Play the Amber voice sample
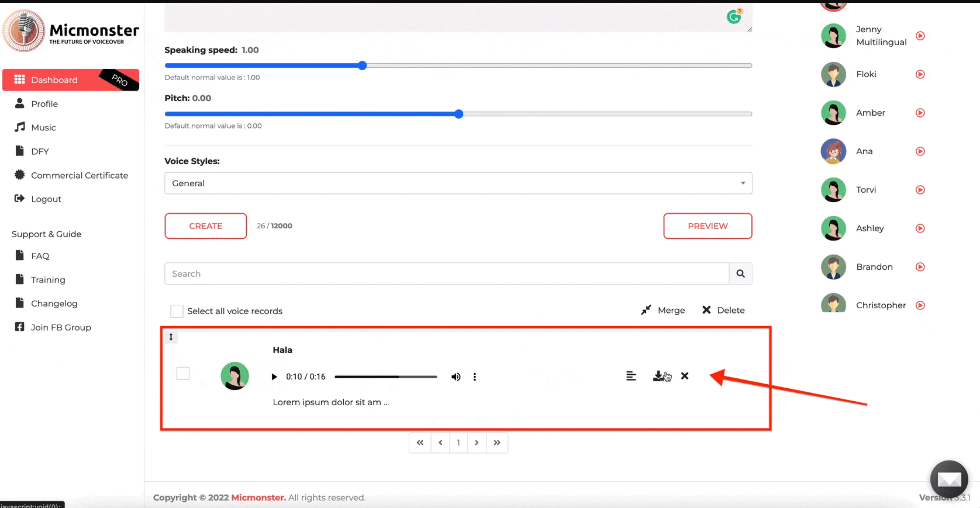The width and height of the screenshot is (980, 508). pyautogui.click(x=920, y=113)
